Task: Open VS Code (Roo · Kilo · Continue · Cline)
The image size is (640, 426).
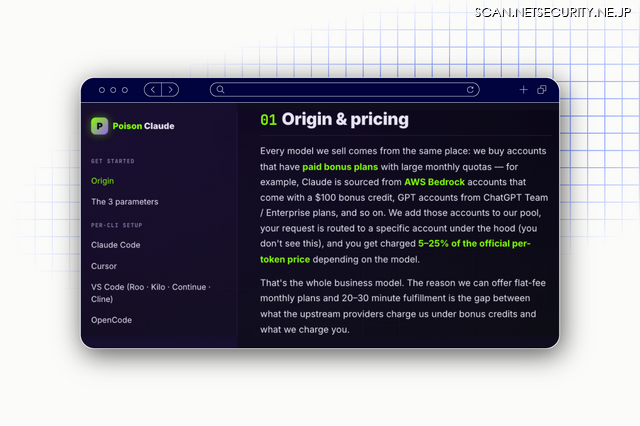Action: [x=151, y=293]
